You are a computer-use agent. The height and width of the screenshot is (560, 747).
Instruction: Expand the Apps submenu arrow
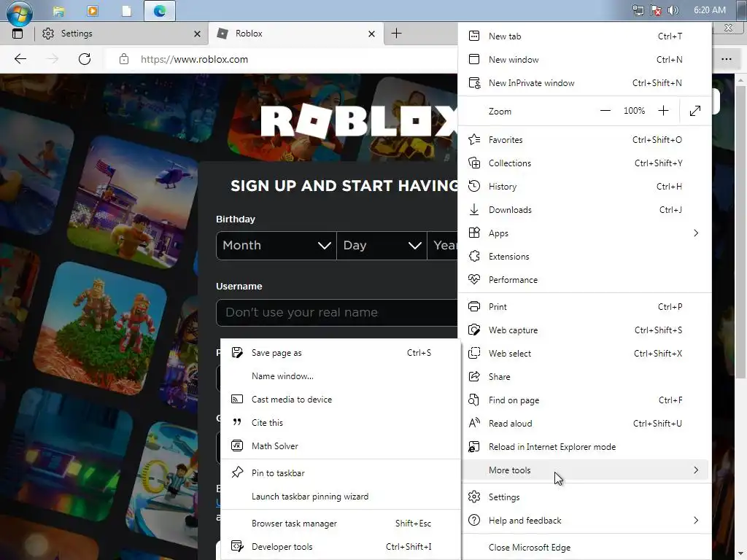coord(696,233)
